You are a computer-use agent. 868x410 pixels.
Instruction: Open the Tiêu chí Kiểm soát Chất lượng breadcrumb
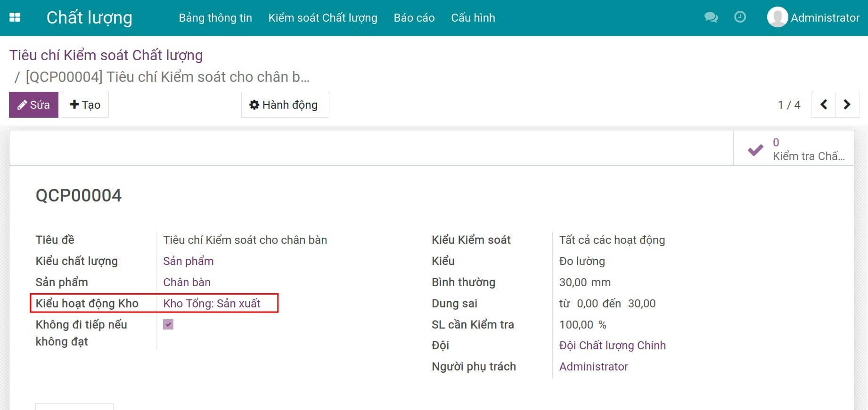106,55
